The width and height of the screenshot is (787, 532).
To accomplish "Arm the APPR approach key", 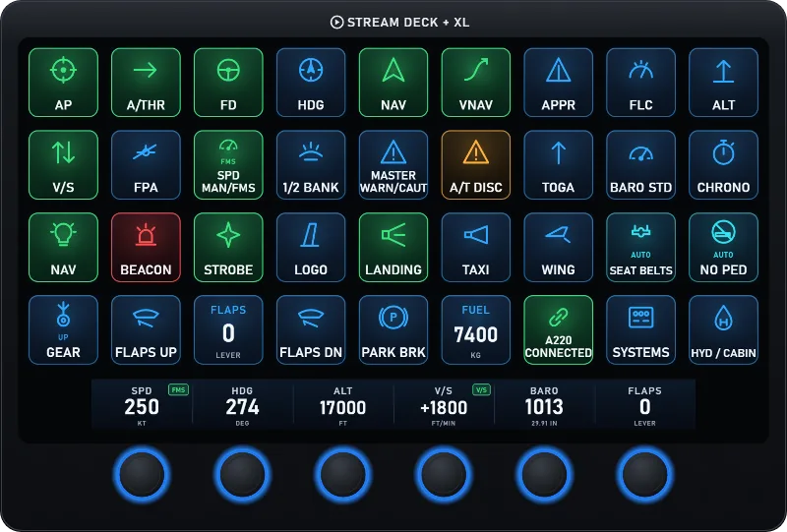I will coord(558,83).
